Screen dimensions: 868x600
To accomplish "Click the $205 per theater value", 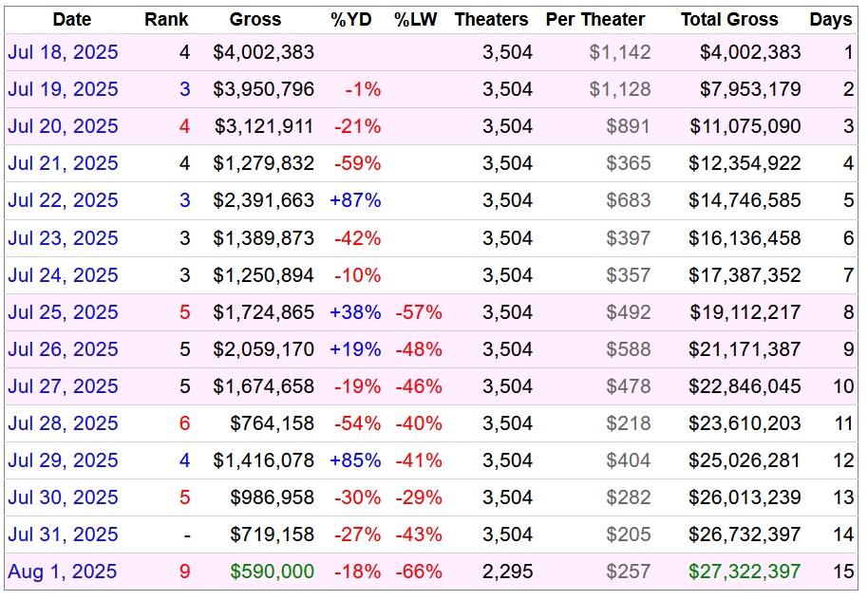I will click(629, 535).
